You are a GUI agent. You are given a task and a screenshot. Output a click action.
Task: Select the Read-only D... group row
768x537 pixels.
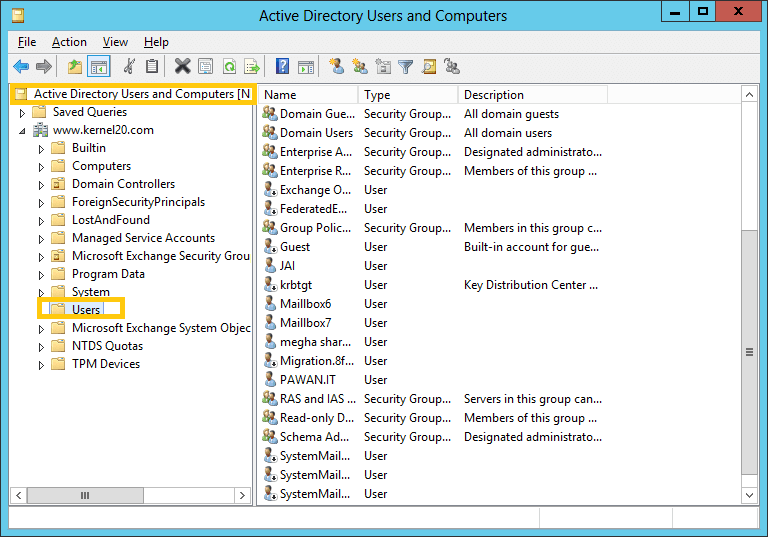point(316,418)
